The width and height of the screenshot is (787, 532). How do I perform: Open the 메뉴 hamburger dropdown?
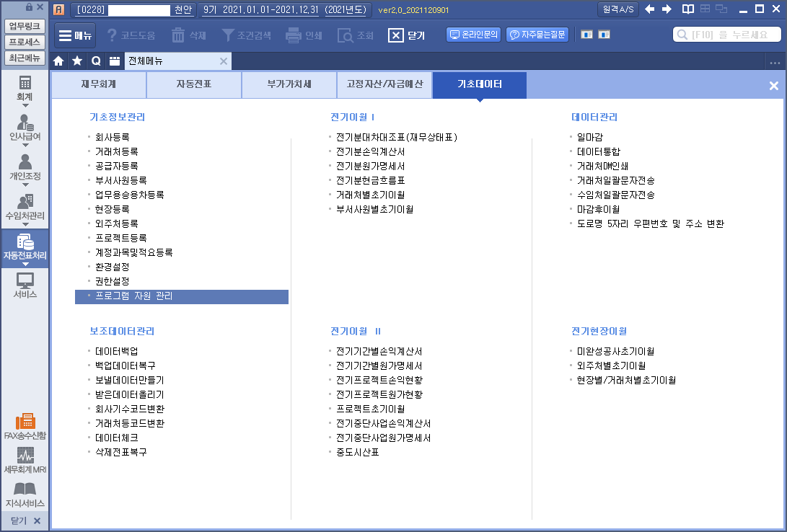pyautogui.click(x=75, y=35)
